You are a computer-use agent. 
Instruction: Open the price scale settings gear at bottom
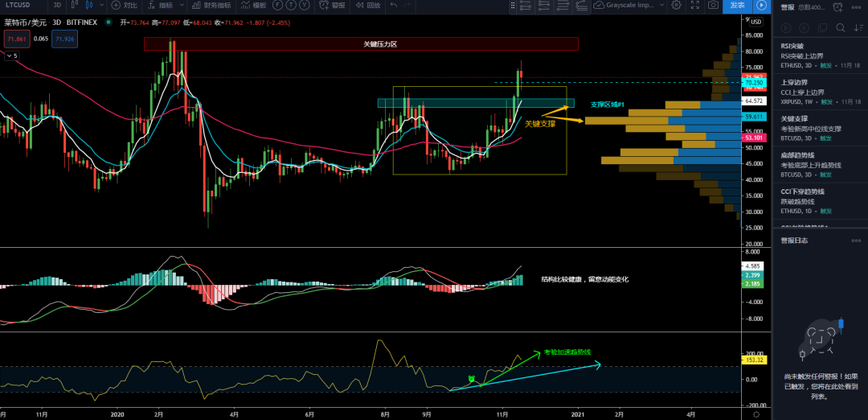[x=756, y=414]
